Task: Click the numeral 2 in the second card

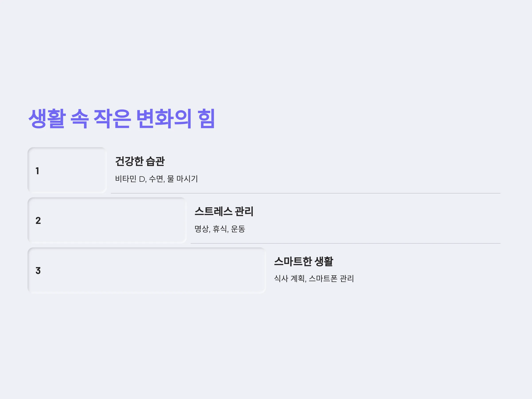Action: 38,221
